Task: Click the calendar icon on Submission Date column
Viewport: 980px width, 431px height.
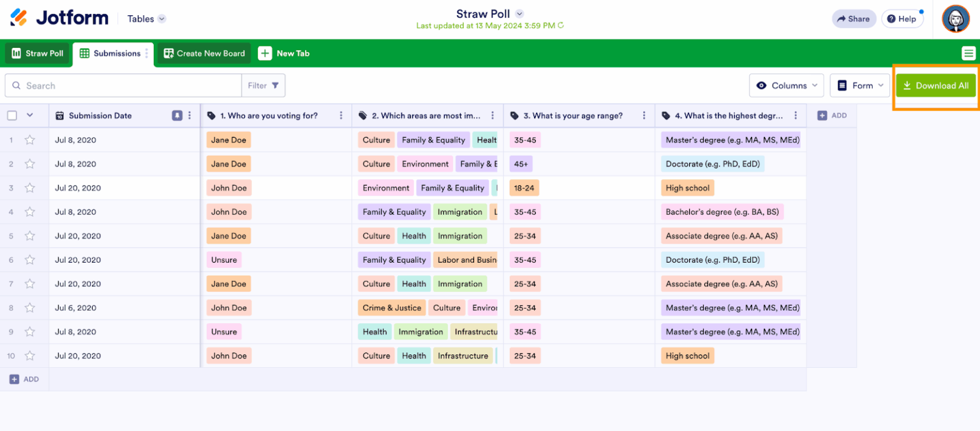Action: (59, 115)
